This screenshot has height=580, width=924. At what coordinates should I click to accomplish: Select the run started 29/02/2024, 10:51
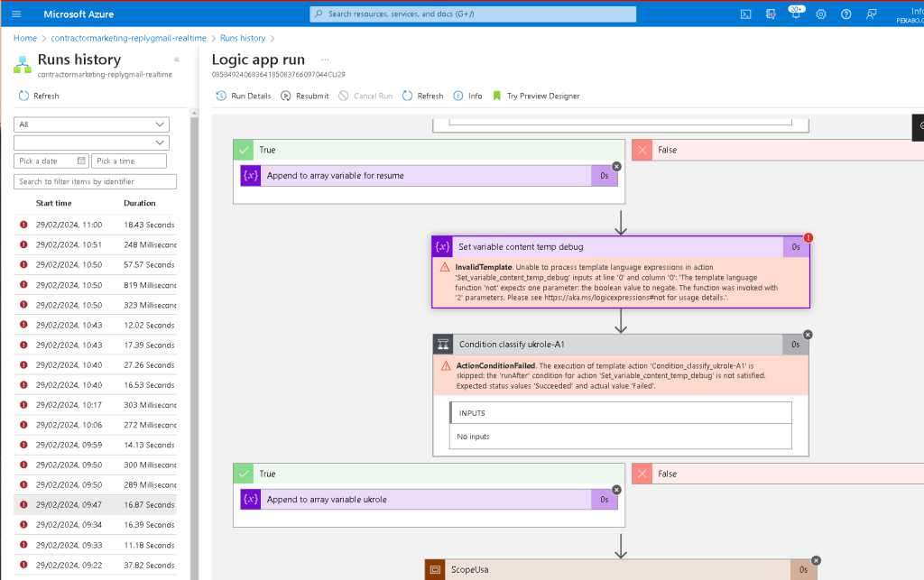(95, 245)
